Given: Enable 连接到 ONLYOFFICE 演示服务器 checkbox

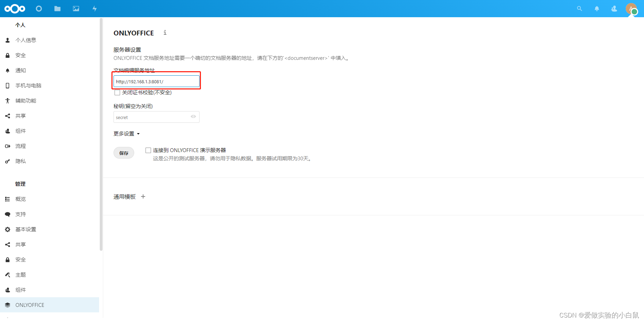Looking at the screenshot, I should (x=148, y=150).
